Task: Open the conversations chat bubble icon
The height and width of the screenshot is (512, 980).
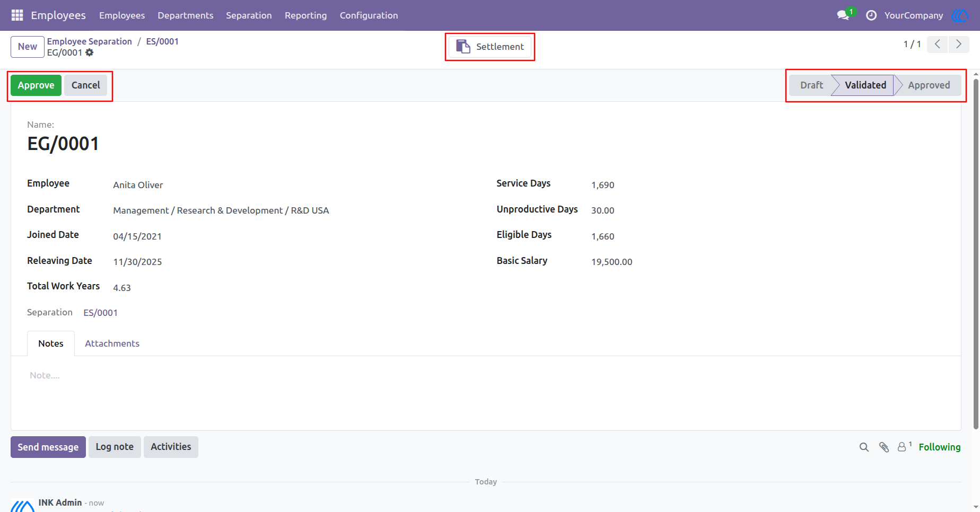Action: (x=843, y=15)
